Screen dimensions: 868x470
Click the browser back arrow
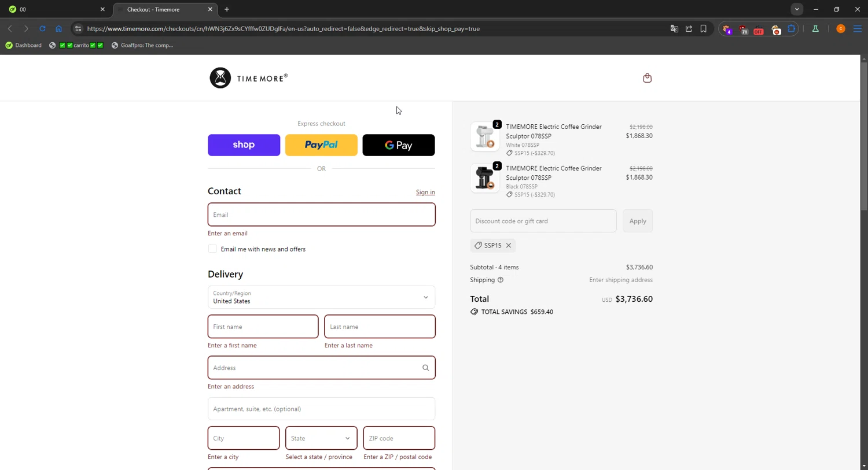pos(10,28)
